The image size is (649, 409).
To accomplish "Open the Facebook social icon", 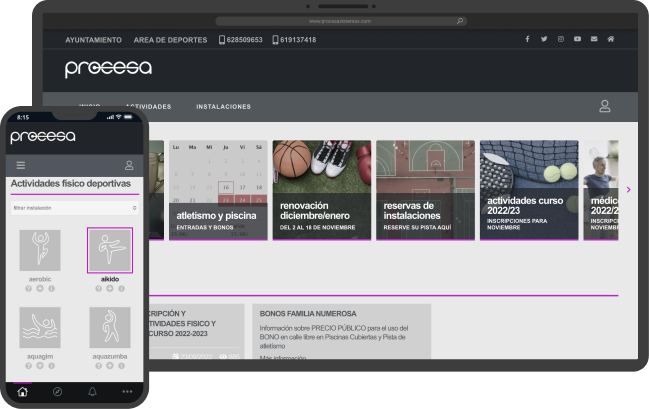I will (527, 39).
